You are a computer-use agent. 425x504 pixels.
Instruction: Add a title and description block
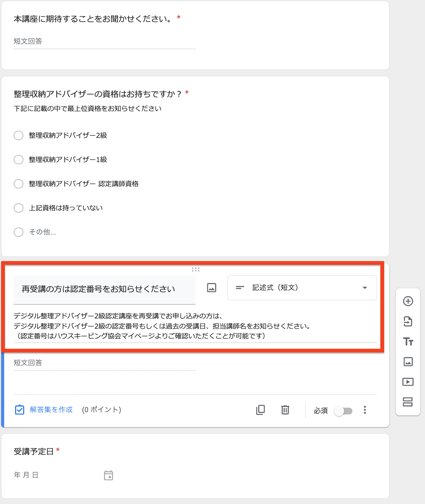pyautogui.click(x=408, y=342)
